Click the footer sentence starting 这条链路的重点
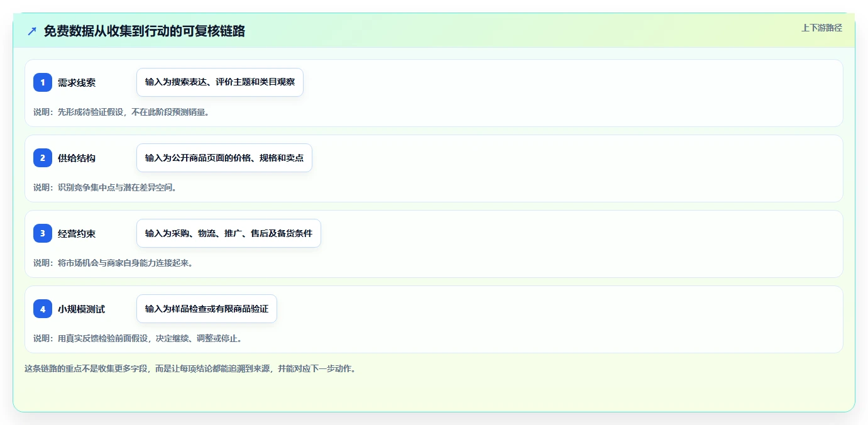 pos(190,369)
